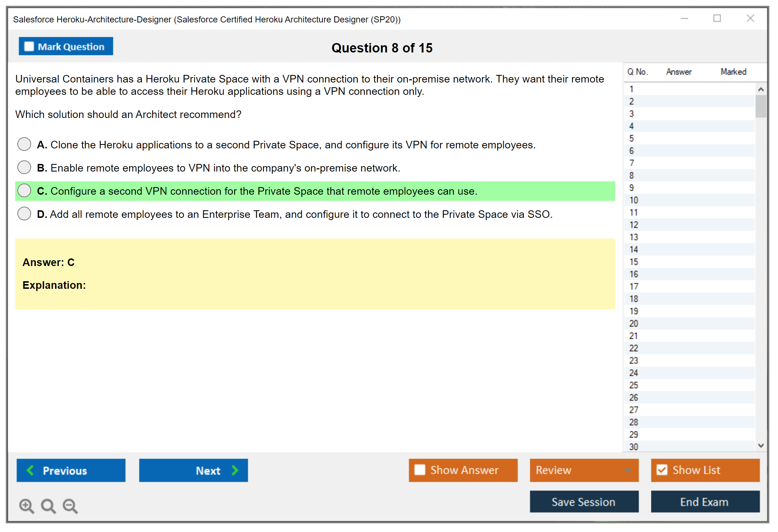The width and height of the screenshot is (778, 532).
Task: Minimize the exam window
Action: pos(684,18)
